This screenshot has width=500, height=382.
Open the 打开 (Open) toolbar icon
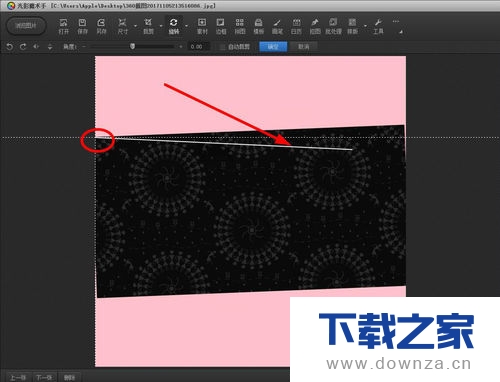(x=63, y=26)
